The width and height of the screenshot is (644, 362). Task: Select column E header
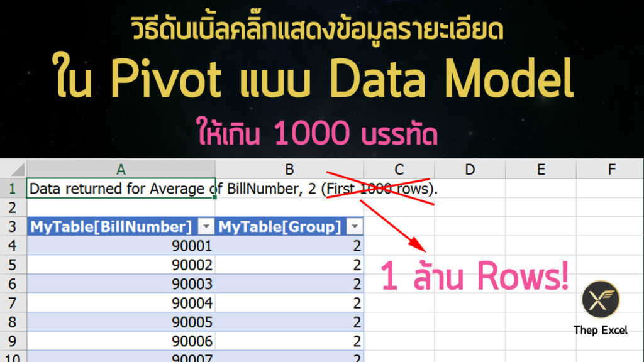click(541, 168)
